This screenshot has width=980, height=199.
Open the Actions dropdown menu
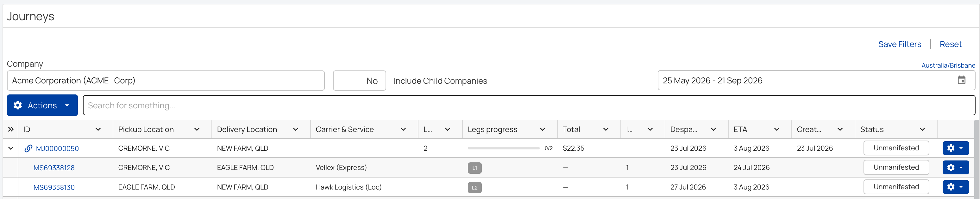(42, 105)
